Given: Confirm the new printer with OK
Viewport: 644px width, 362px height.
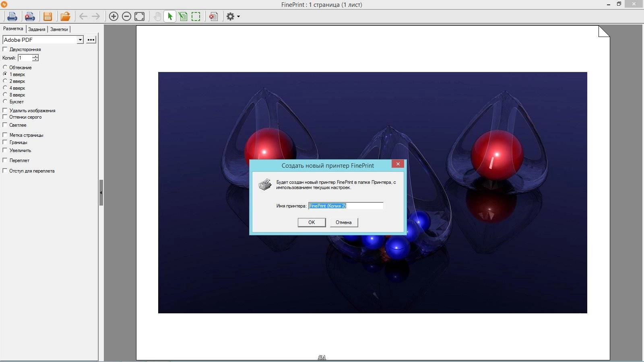Looking at the screenshot, I should (312, 222).
